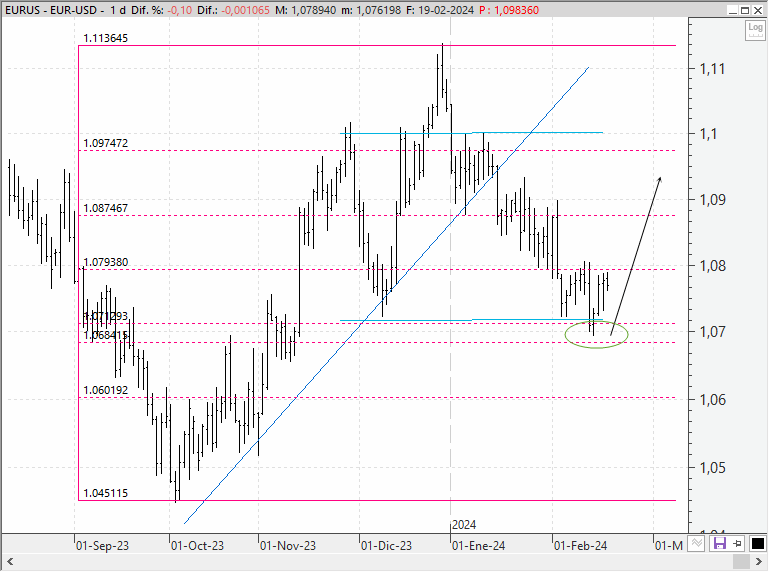Click the F: 19-02-2024 date in title
This screenshot has height=572, width=769.
tap(440, 10)
